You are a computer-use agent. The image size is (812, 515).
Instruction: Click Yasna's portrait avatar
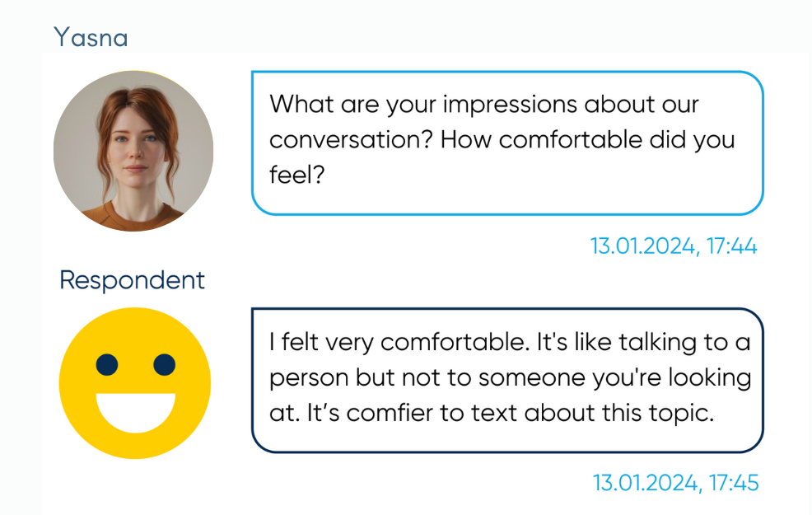click(x=133, y=151)
